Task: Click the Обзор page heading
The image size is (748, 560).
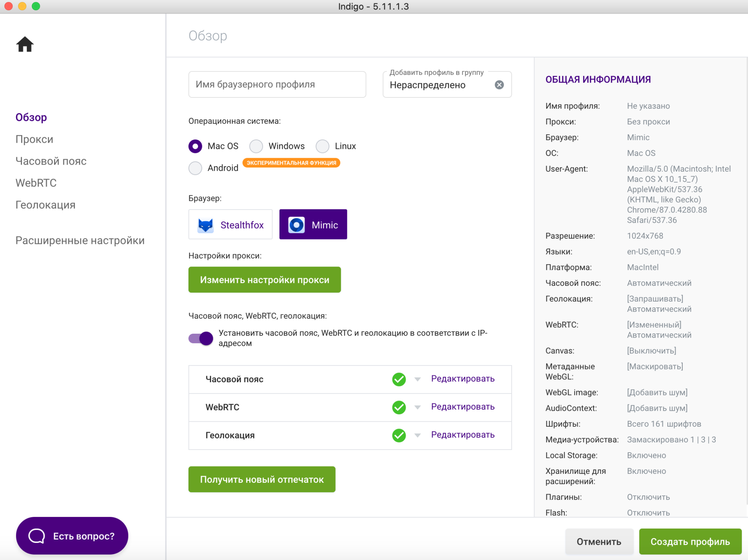Action: (208, 36)
